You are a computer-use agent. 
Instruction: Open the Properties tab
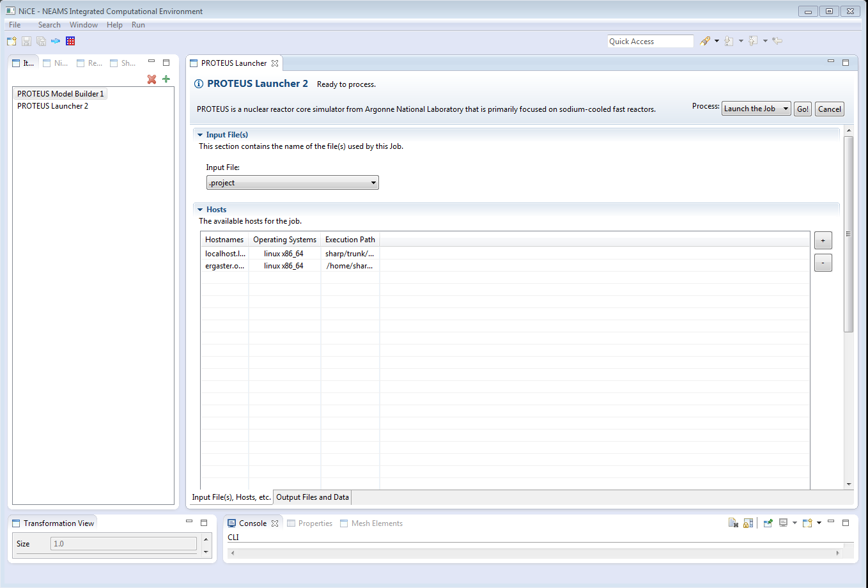(x=310, y=523)
